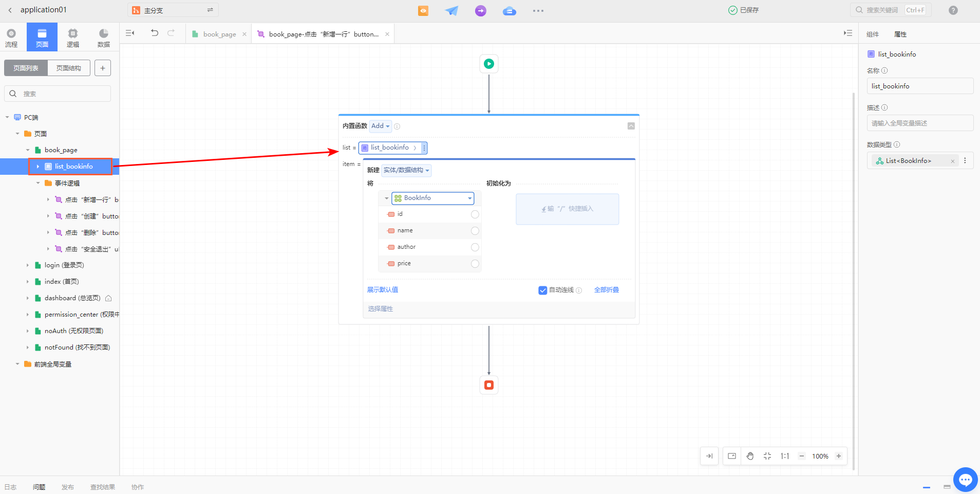Select the name field radio circle
Screen dimensions: 980x494
[x=475, y=231]
